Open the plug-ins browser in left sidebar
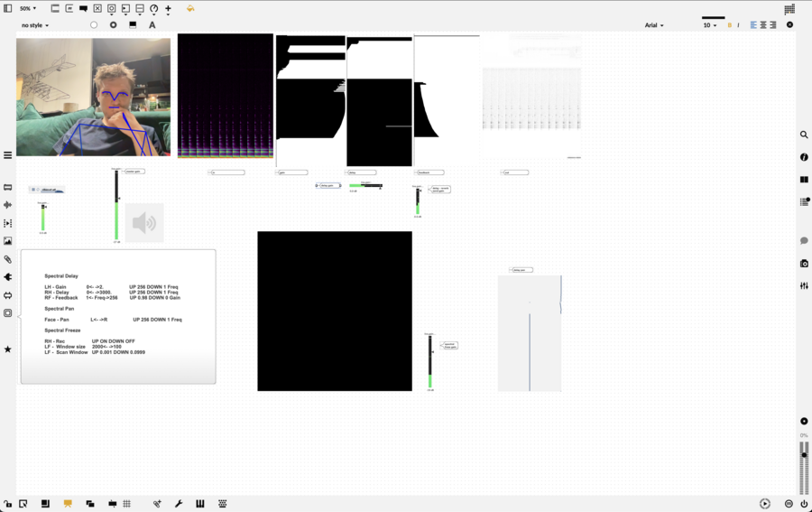The image size is (812, 512). click(x=8, y=277)
